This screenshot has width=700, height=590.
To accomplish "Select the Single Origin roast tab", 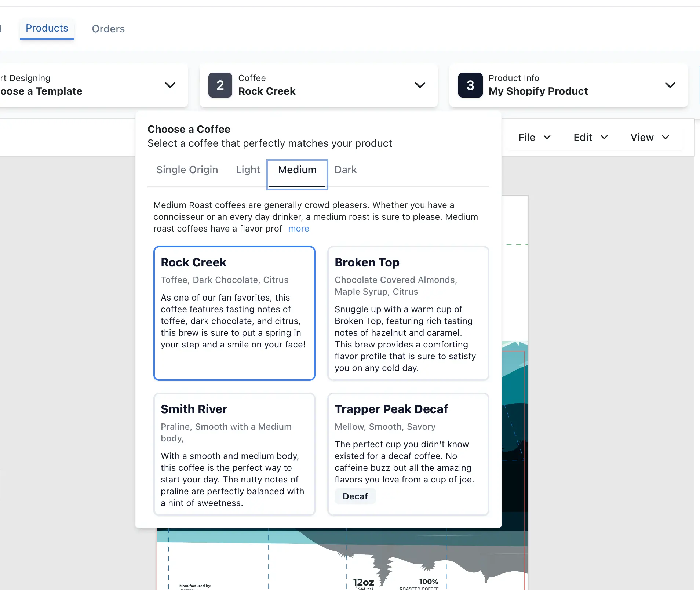I will [187, 170].
